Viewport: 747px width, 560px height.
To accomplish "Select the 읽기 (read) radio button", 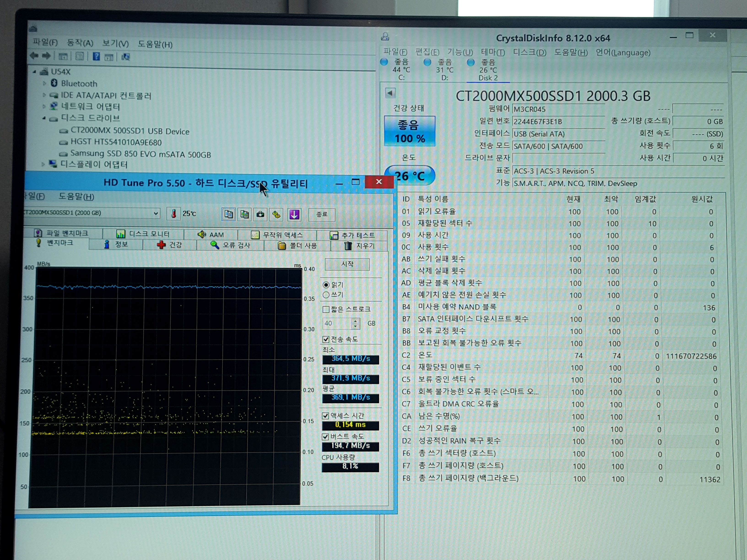I will (x=326, y=285).
